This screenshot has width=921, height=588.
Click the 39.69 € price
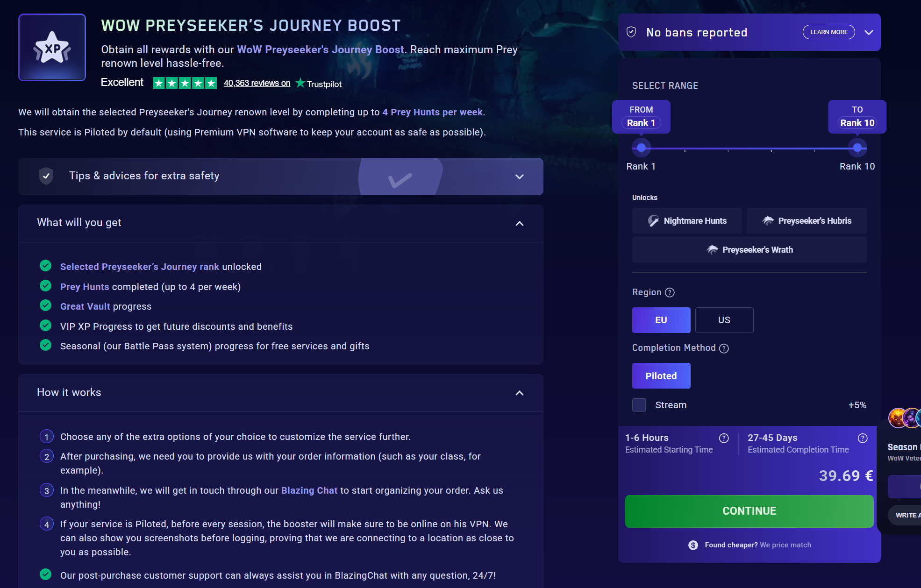point(846,476)
